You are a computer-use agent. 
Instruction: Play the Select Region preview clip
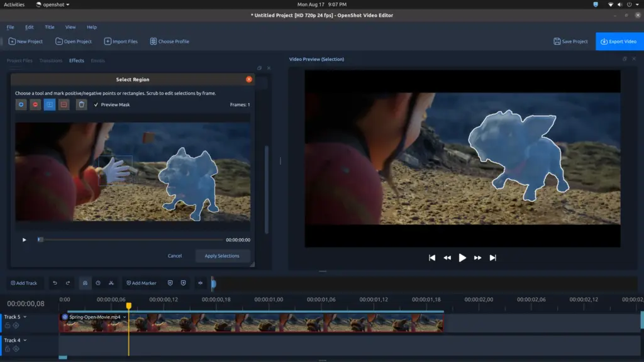[x=25, y=239]
